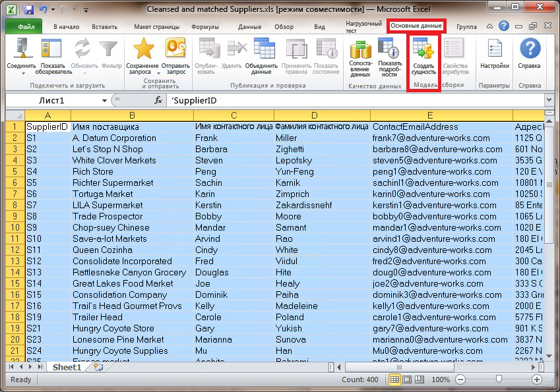The width and height of the screenshot is (560, 392).
Task: Click the blue help question mark near Группа
Action: (x=503, y=26)
